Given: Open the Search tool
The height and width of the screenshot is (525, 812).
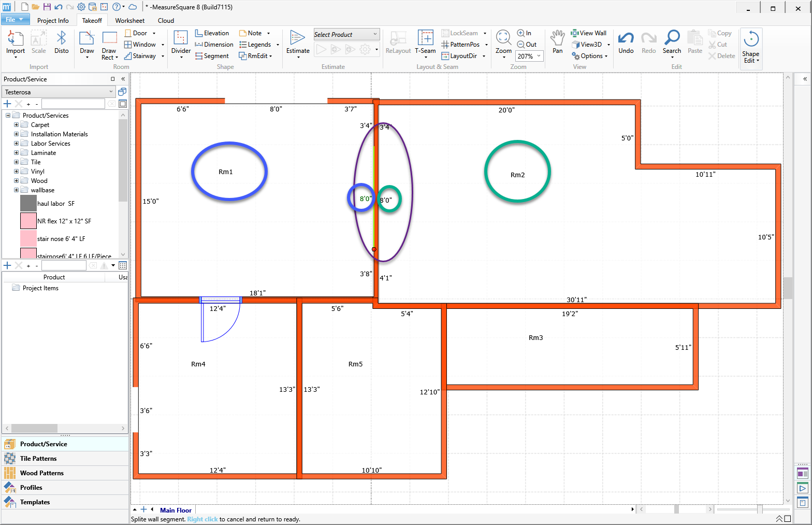Looking at the screenshot, I should pos(672,42).
